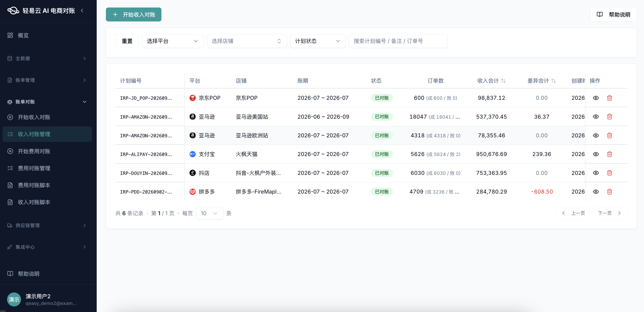The width and height of the screenshot is (644, 312).
Task: Open the 选择店铺 selector
Action: point(247,41)
